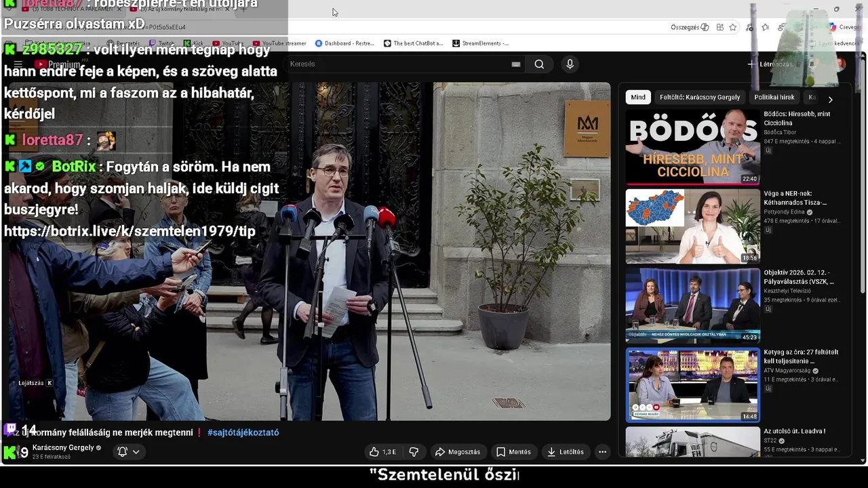Open the Copilot Csevegés button
The image size is (868, 488).
coord(844,27)
